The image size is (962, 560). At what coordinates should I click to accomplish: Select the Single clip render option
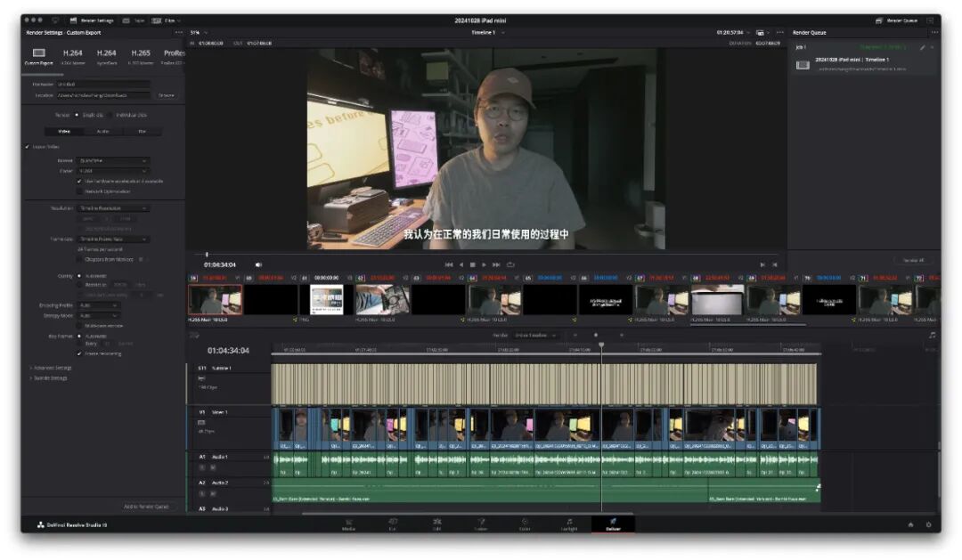(77, 115)
